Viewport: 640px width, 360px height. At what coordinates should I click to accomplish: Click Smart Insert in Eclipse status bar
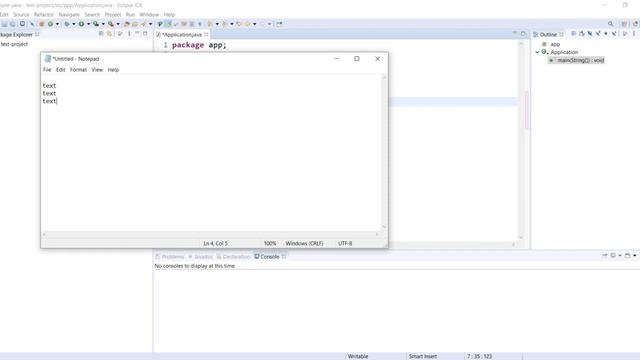[423, 356]
